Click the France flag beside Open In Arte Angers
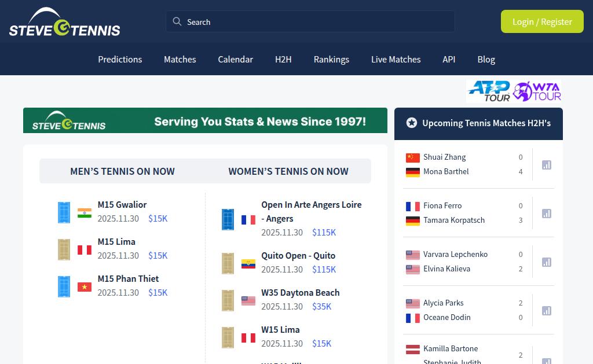 point(248,219)
